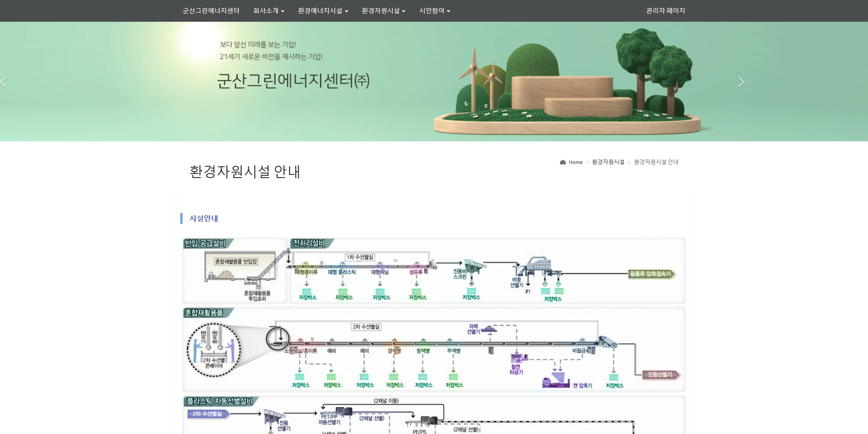Viewport: 868px width, 434px height.
Task: Click the 환경자원시설 안내 breadcrumb text
Action: click(x=656, y=162)
